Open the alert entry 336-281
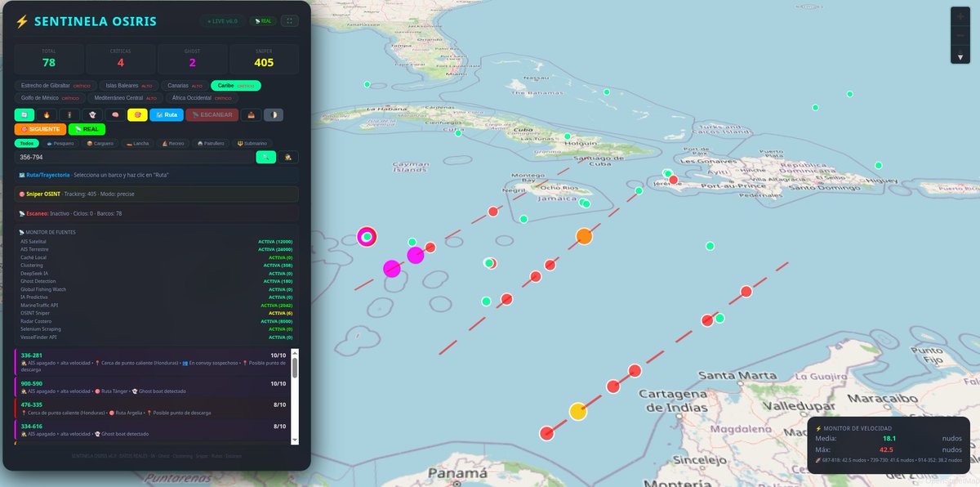Image resolution: width=980 pixels, height=487 pixels. 151,363
